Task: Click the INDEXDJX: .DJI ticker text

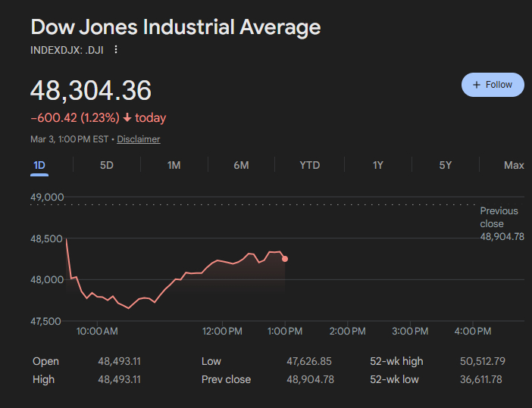Action: click(67, 50)
